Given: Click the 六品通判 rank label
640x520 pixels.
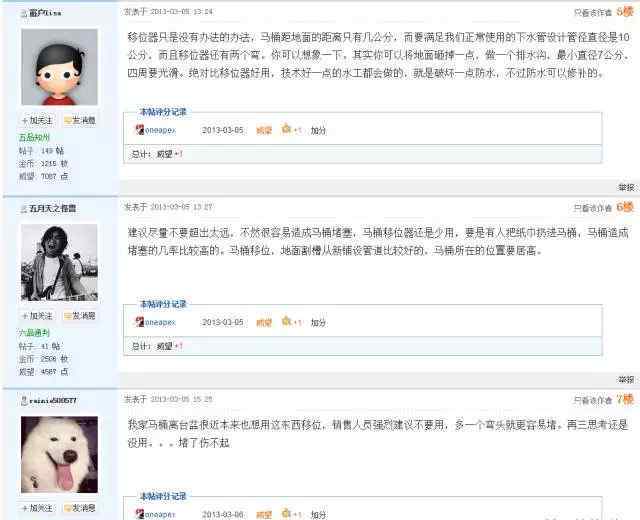Looking at the screenshot, I should click(34, 333).
